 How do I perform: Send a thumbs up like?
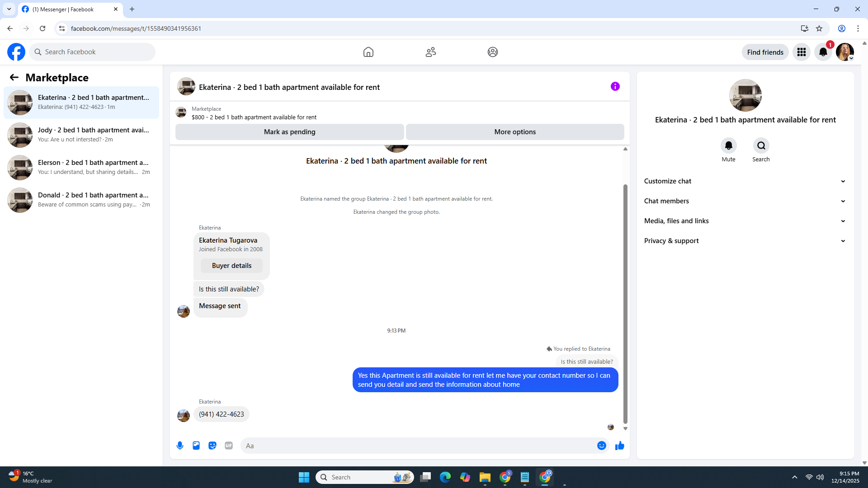[x=619, y=446]
